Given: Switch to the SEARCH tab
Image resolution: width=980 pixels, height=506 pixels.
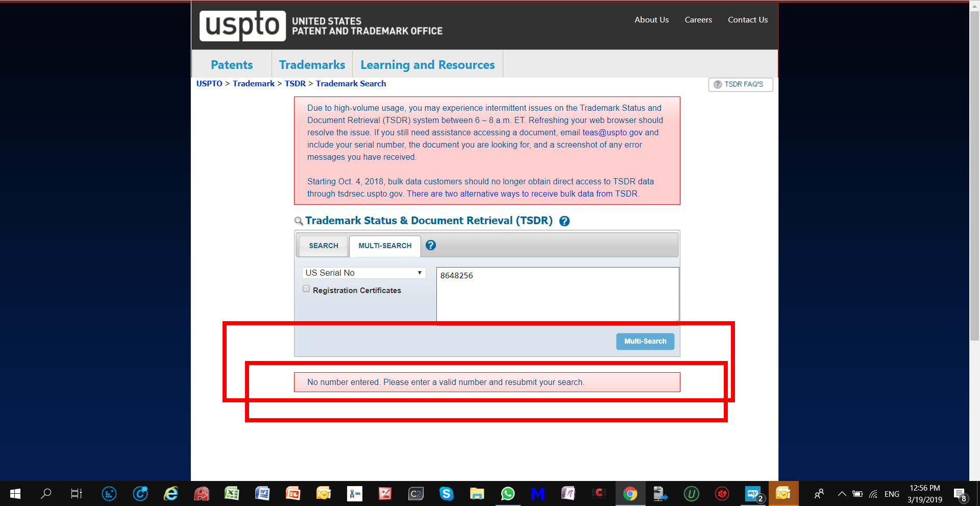Looking at the screenshot, I should click(x=323, y=246).
